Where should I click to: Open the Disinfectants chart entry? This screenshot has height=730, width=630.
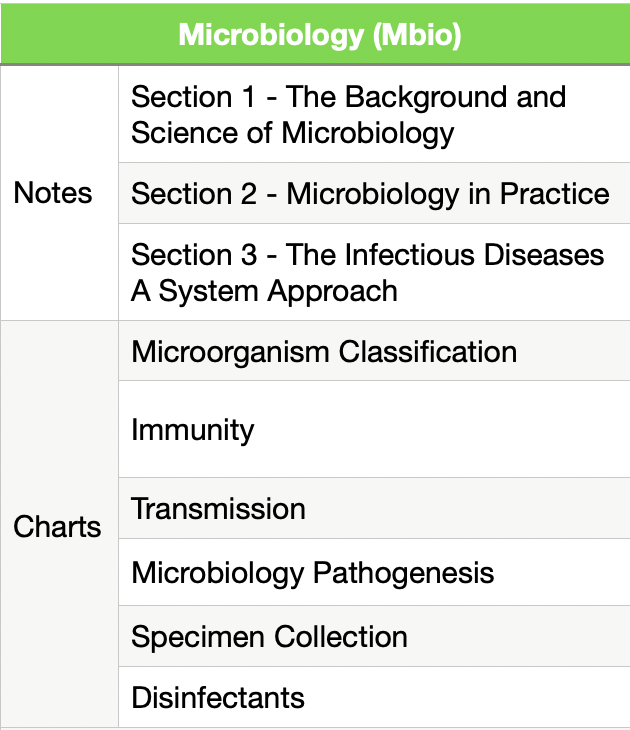point(218,697)
